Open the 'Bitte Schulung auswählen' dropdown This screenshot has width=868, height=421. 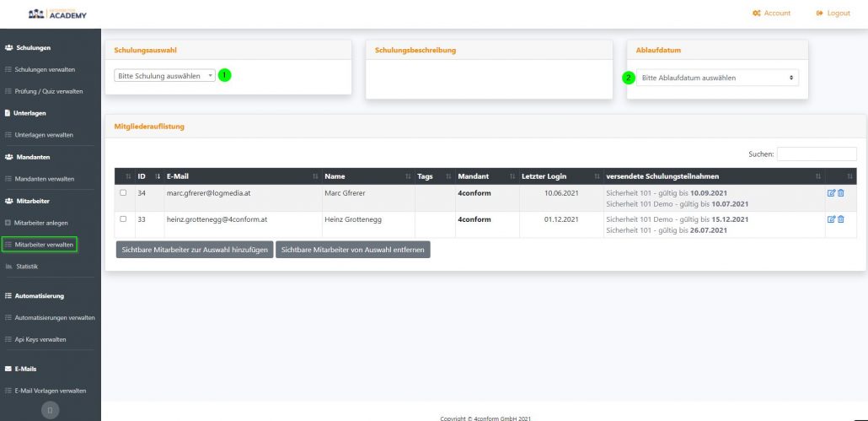coord(164,75)
